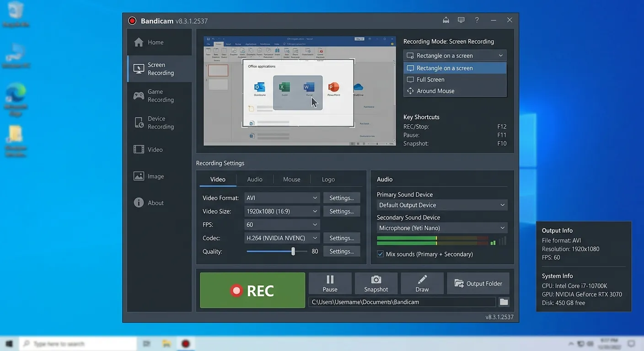Open the Codec H.264 (NVIDIA NVENC) dropdown
644x351 pixels.
tap(282, 238)
